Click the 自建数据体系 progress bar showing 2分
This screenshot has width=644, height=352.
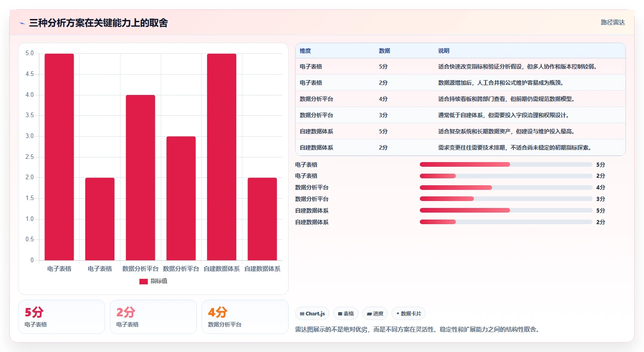(x=506, y=222)
